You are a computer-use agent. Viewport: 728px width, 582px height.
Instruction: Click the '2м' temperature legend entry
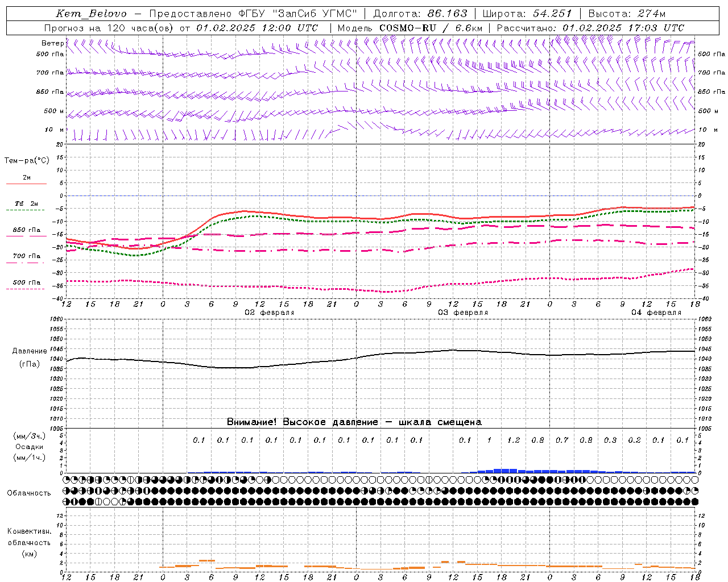(27, 178)
